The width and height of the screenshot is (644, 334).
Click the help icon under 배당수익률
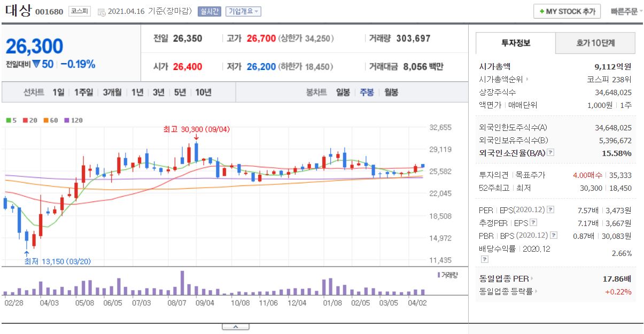click(x=484, y=259)
